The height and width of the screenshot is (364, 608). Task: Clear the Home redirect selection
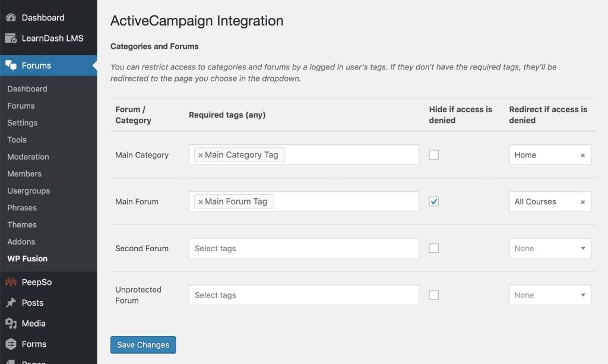click(582, 156)
